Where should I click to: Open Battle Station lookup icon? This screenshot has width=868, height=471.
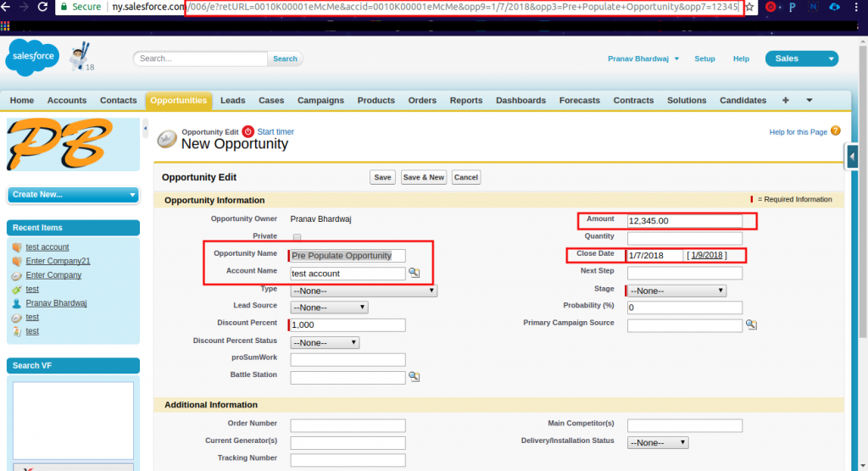(x=414, y=377)
